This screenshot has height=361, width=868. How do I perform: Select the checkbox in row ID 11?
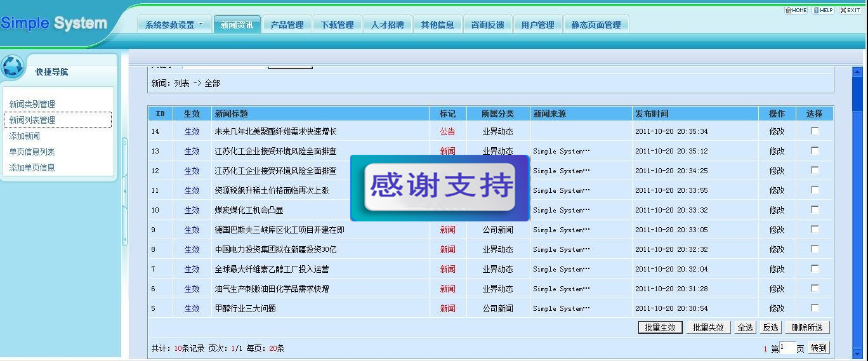[x=815, y=190]
